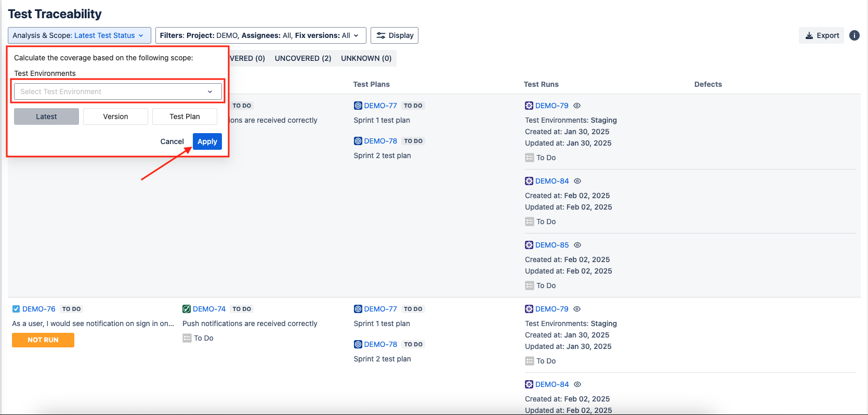Click the DEMO-74 test case icon
This screenshot has height=415, width=868.
point(187,309)
